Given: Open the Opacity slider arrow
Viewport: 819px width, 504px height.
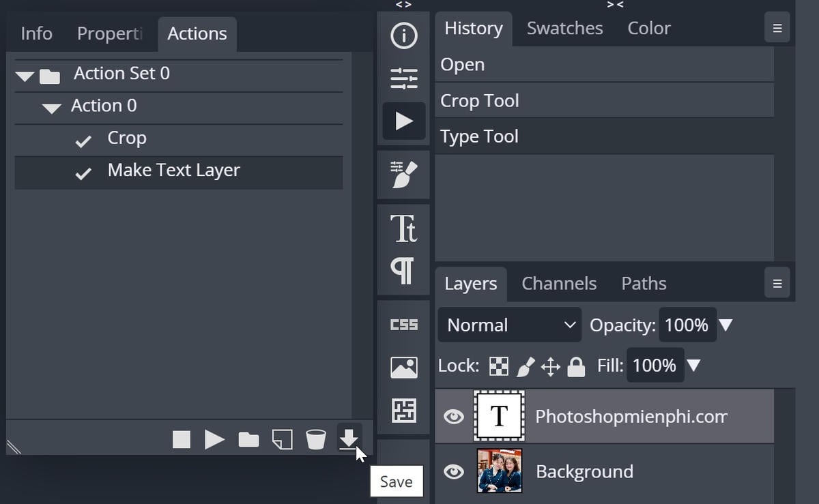Looking at the screenshot, I should [725, 325].
